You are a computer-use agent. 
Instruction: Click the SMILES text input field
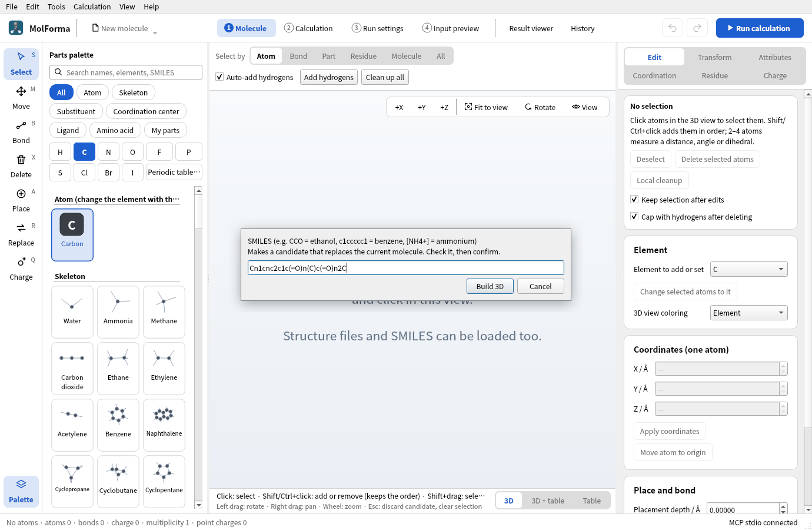(x=406, y=268)
